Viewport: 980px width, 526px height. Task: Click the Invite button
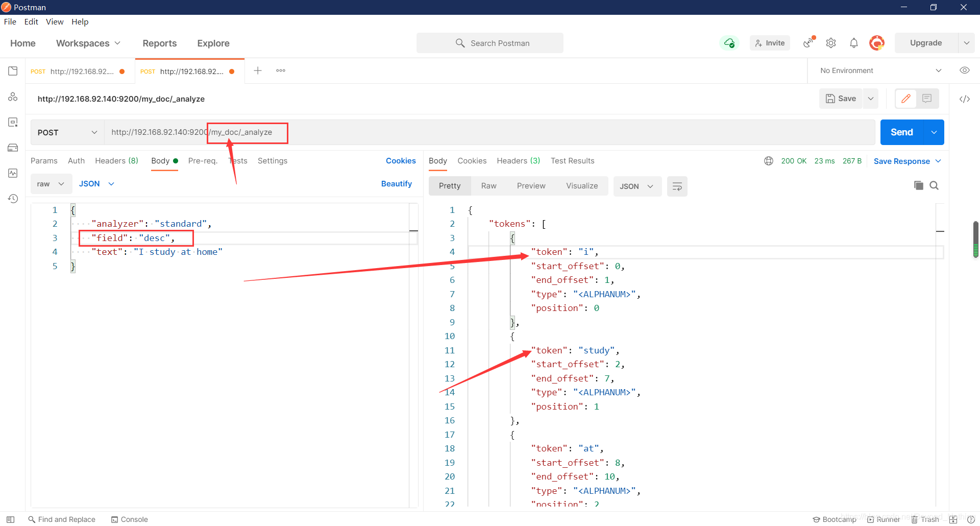tap(770, 43)
